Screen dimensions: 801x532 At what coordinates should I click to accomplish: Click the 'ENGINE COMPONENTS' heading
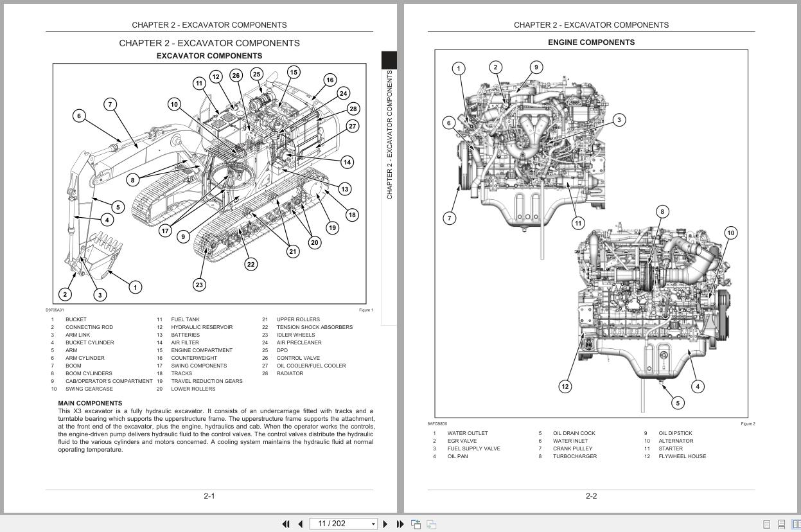591,42
